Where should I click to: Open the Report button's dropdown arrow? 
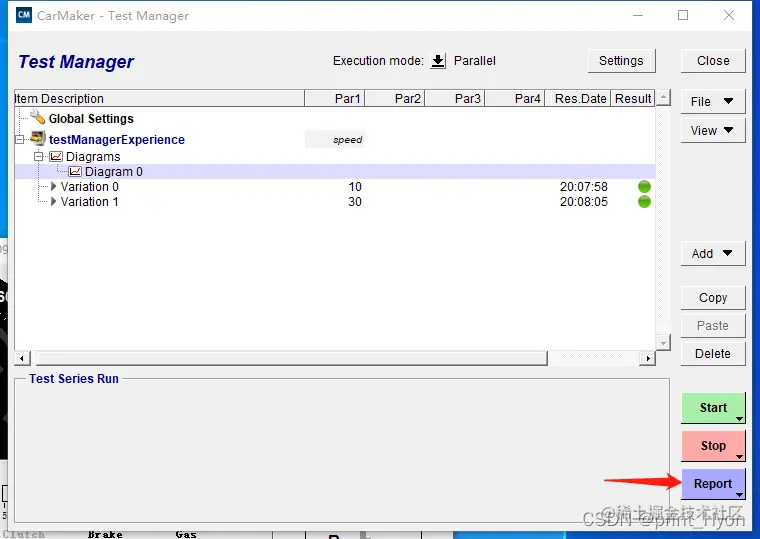739,494
